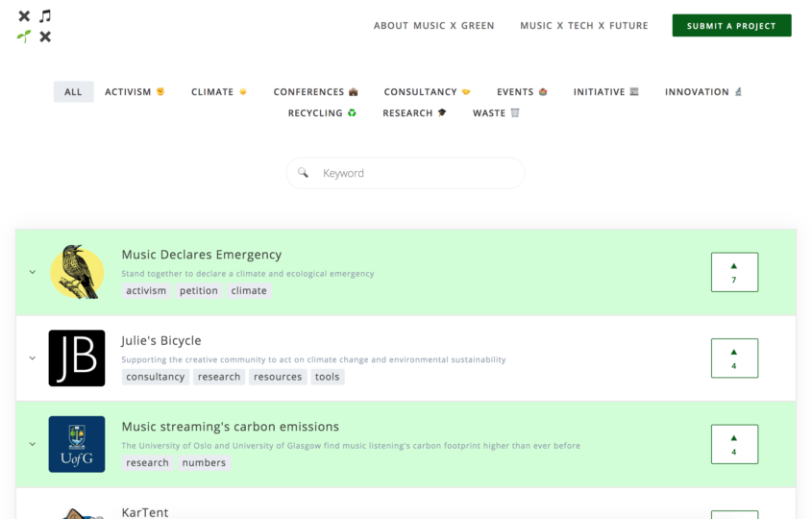
Task: Click the magnifying glass search icon
Action: pos(303,172)
